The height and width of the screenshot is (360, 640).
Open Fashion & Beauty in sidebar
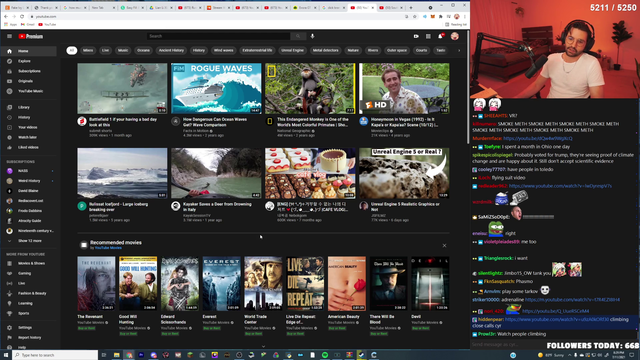pos(29,293)
